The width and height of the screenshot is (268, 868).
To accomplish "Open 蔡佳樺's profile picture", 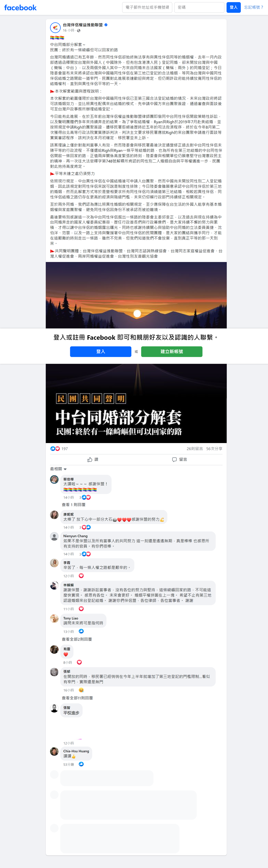I will (54, 480).
